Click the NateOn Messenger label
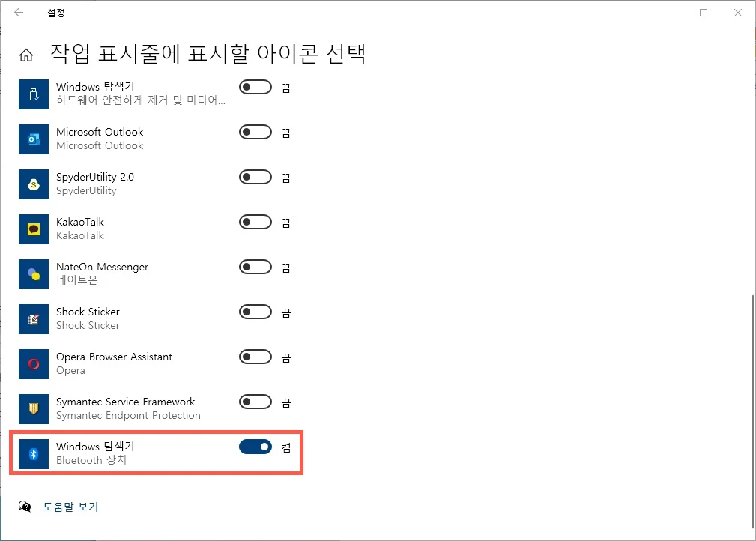 tap(102, 267)
